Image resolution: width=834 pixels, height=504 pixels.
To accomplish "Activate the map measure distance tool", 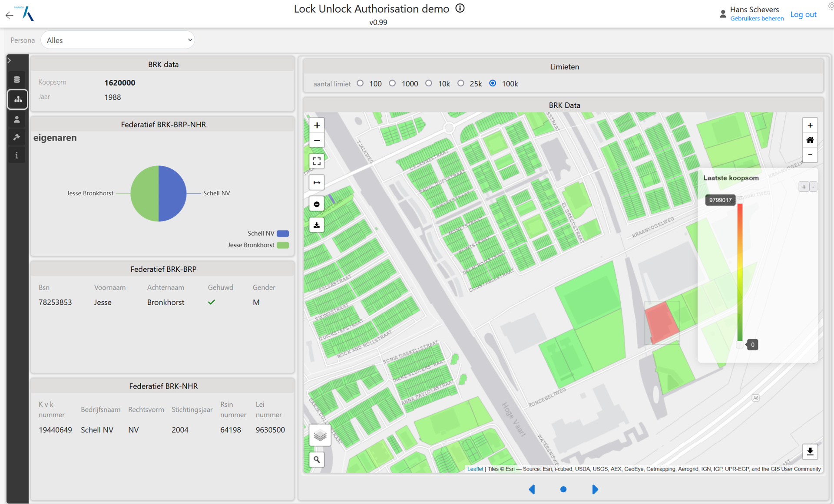I will (317, 183).
